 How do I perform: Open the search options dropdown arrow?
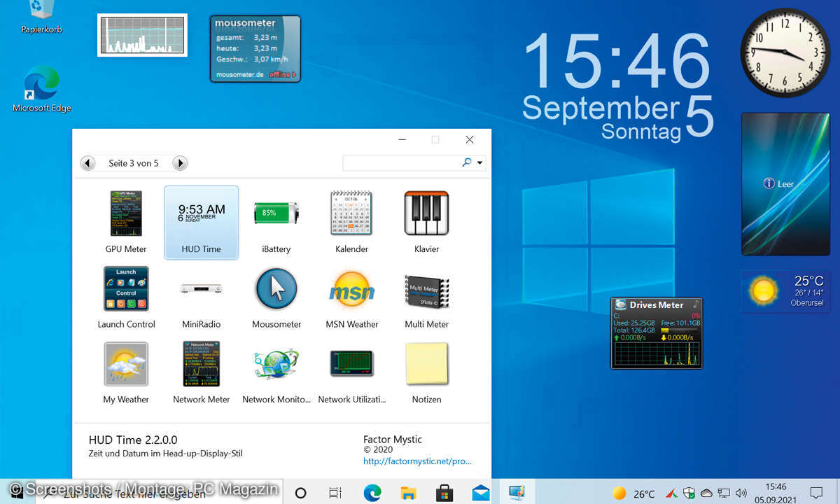[x=479, y=163]
